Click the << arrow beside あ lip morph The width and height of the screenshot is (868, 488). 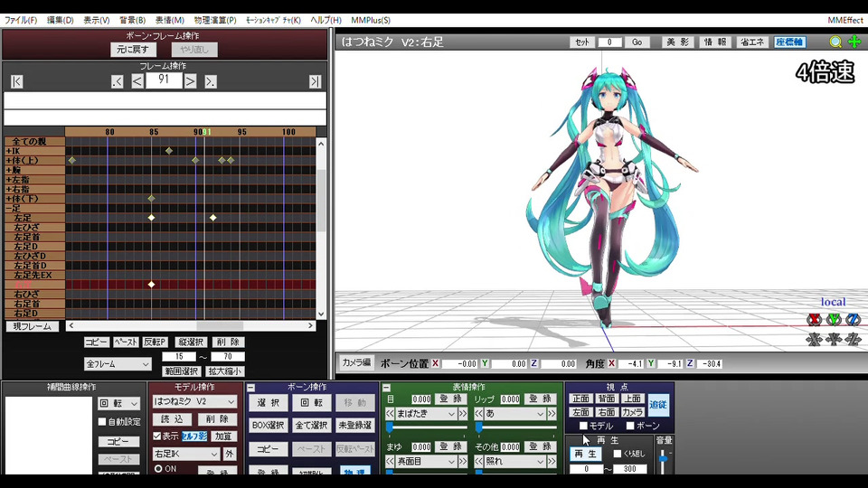coord(479,414)
